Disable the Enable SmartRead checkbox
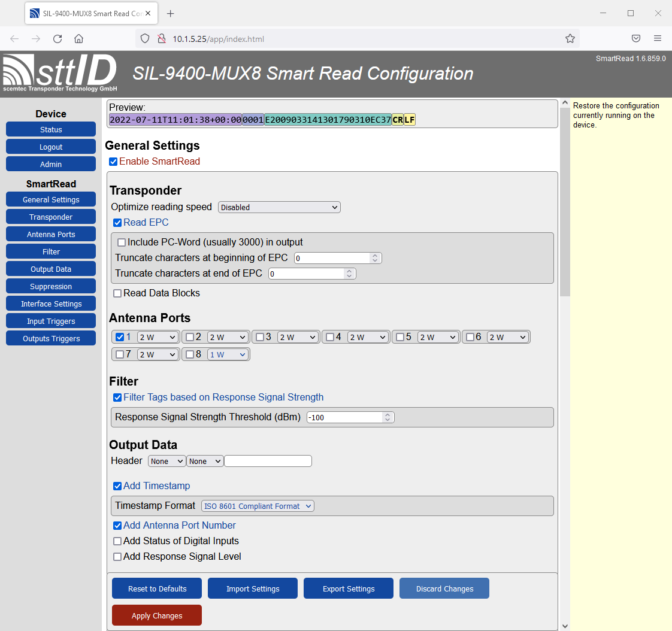 pos(113,162)
